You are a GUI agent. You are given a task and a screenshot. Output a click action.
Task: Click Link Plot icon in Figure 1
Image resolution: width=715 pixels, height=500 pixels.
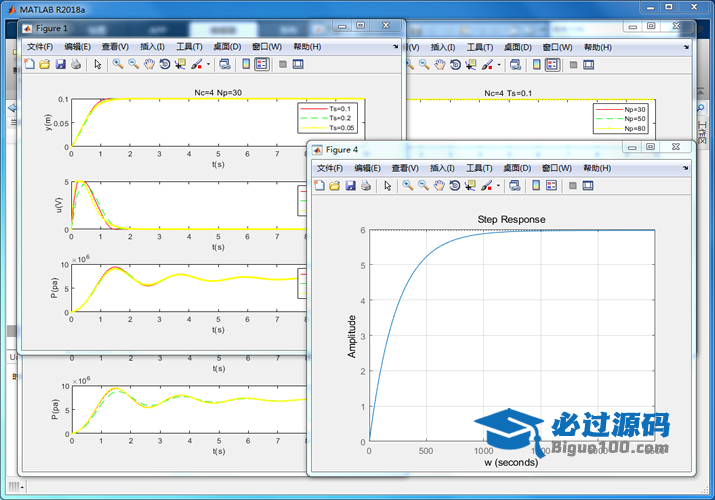click(224, 64)
